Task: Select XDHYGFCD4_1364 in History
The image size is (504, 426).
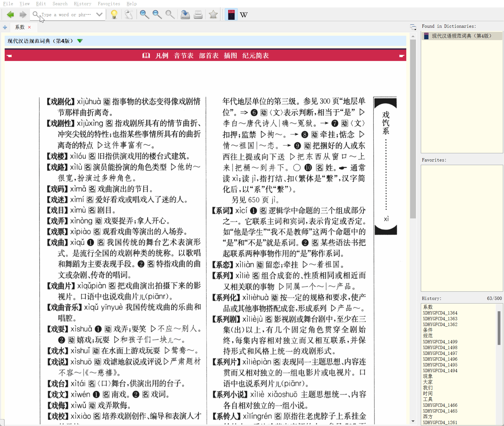Action: tap(440, 313)
